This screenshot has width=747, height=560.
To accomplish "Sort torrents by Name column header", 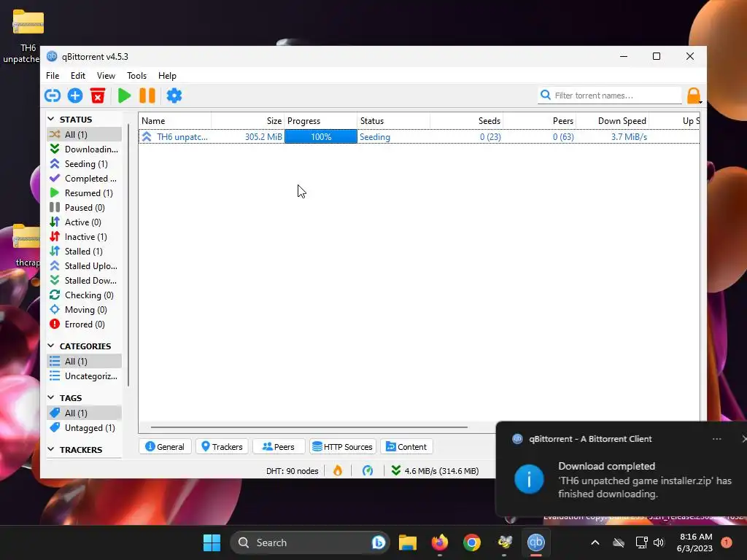I will [175, 121].
